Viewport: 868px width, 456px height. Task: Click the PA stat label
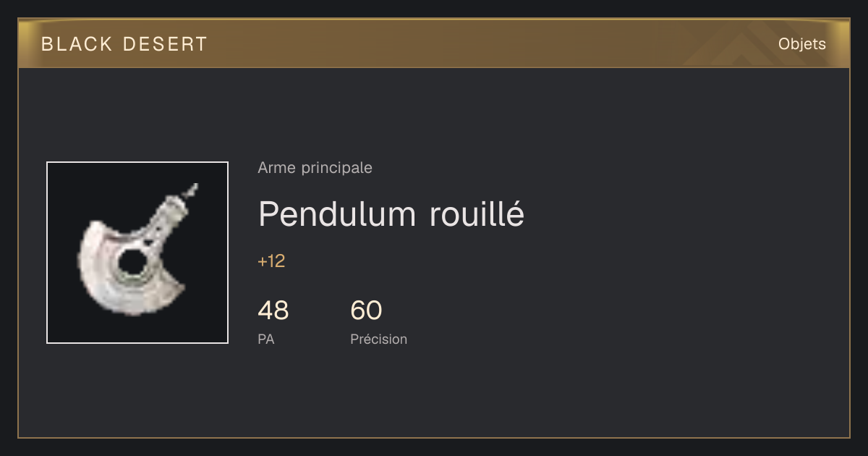click(265, 339)
